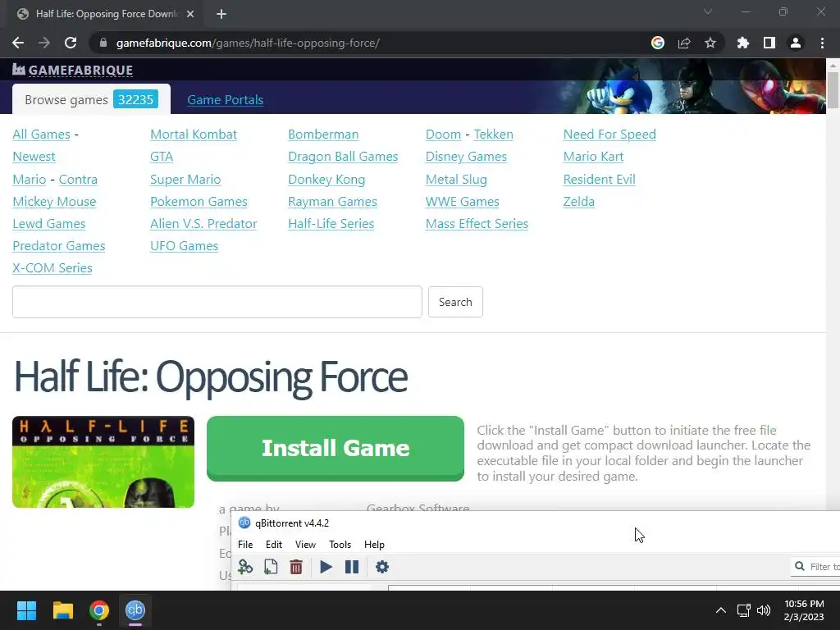This screenshot has width=840, height=630.
Task: Click the Add torrent link icon in qBittorrent
Action: (245, 567)
